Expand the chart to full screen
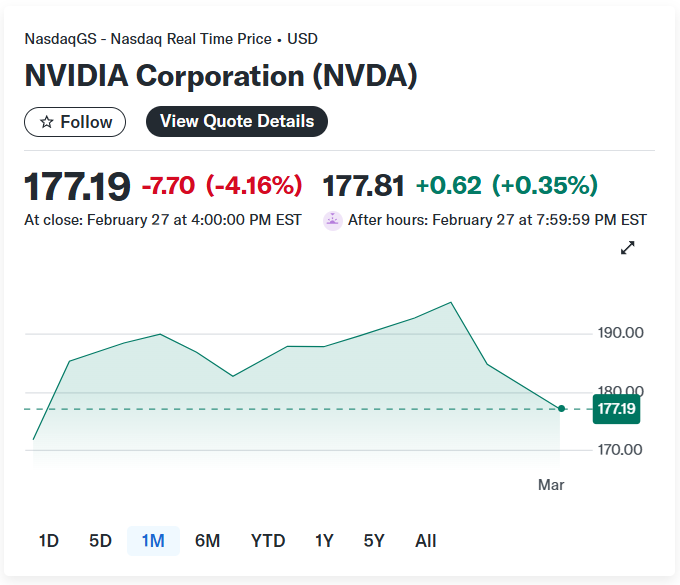Image resolution: width=680 pixels, height=585 pixels. [628, 248]
